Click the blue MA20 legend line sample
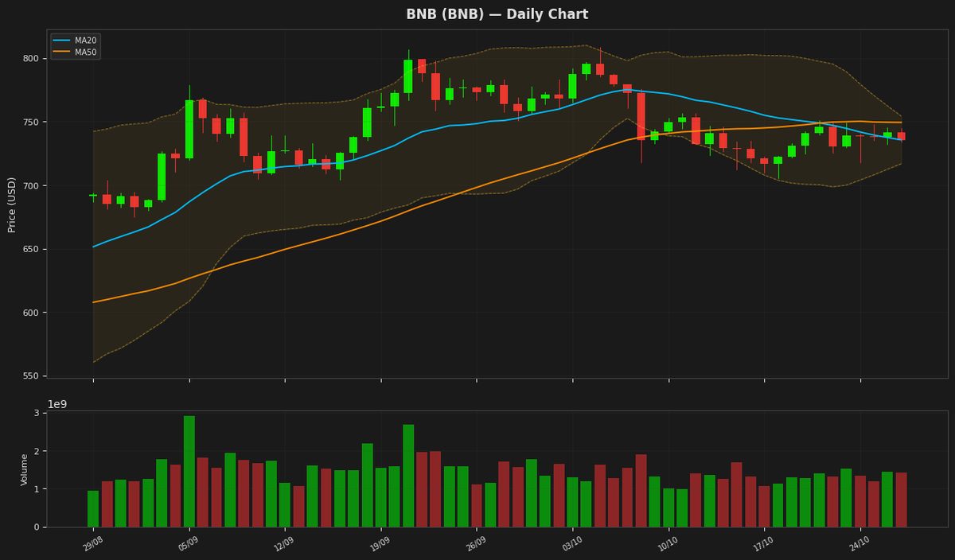 pyautogui.click(x=62, y=41)
